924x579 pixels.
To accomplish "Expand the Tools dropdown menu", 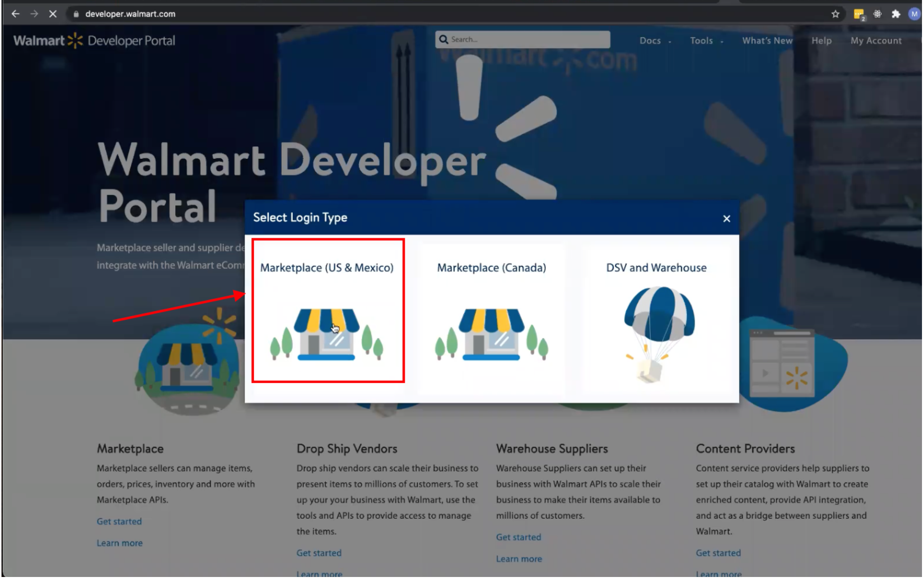I will coord(706,41).
